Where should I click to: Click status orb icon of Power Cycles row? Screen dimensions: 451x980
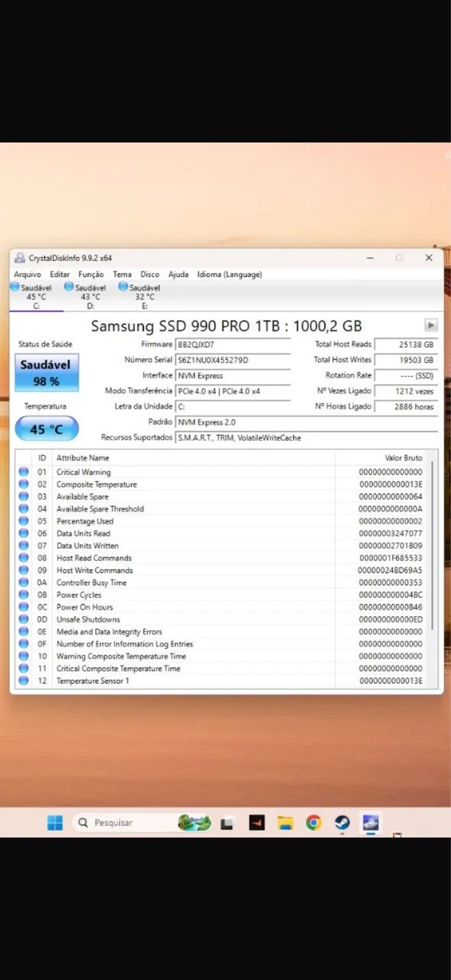(24, 595)
